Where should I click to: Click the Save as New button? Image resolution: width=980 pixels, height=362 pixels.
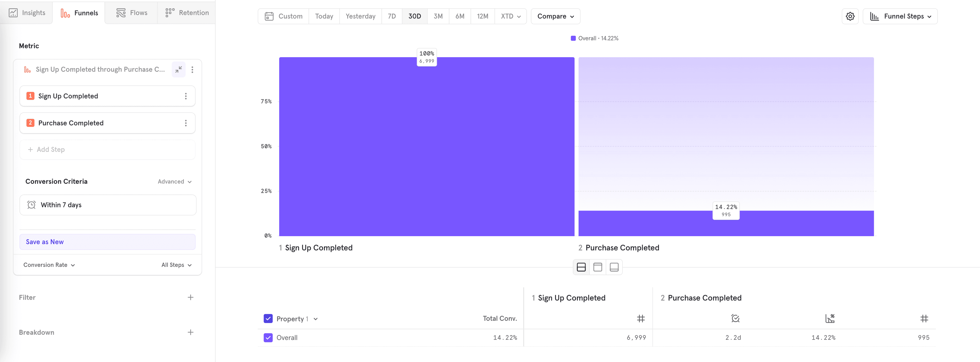click(x=107, y=242)
